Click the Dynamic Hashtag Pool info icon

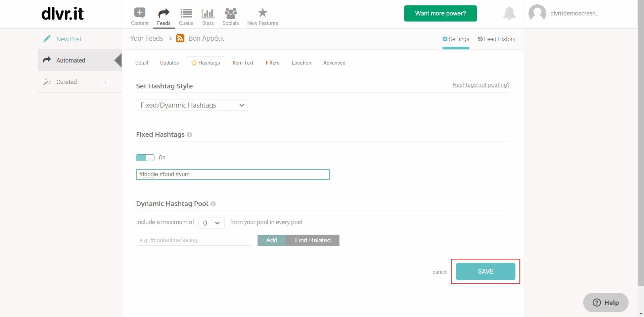tap(213, 204)
